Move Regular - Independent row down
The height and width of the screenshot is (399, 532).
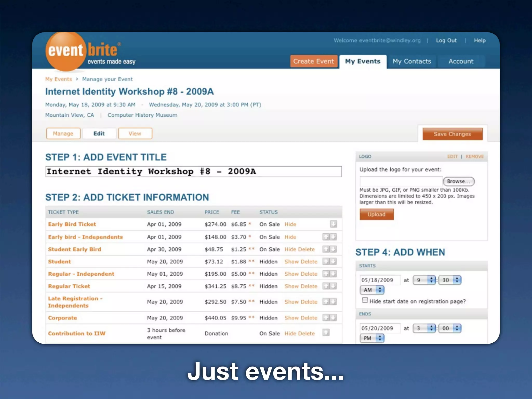pos(333,274)
